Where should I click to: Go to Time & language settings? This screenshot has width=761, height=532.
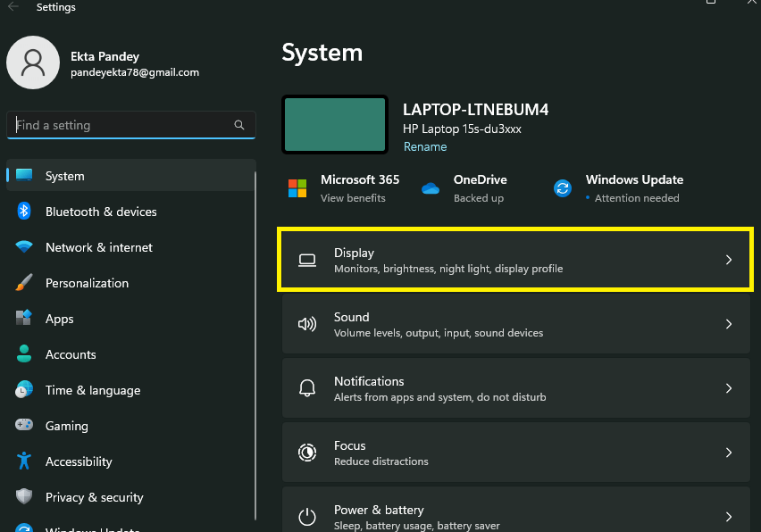click(x=93, y=390)
